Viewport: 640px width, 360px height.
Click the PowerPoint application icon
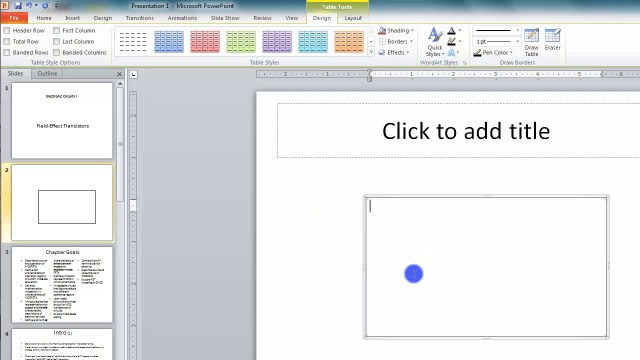tap(5, 6)
